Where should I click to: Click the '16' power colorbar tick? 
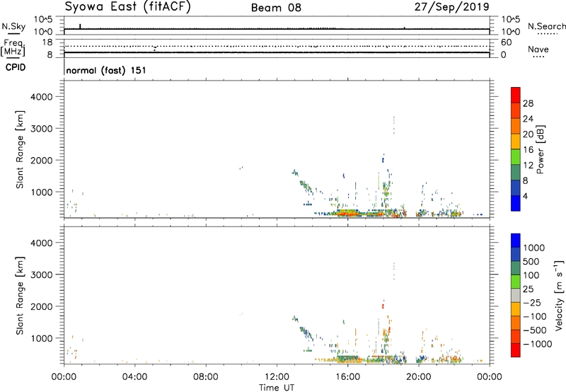click(x=528, y=150)
